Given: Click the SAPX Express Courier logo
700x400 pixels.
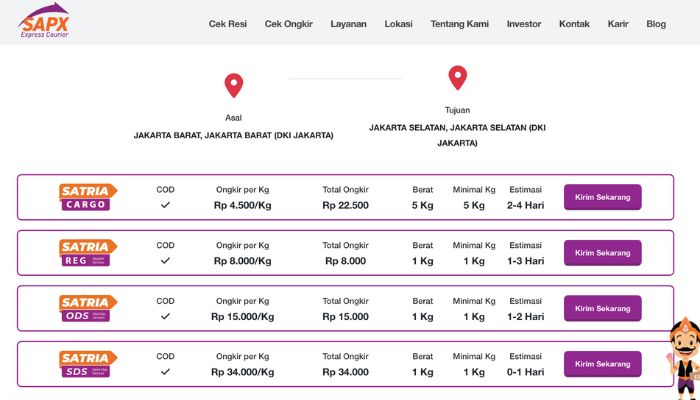Looking at the screenshot, I should [x=44, y=21].
